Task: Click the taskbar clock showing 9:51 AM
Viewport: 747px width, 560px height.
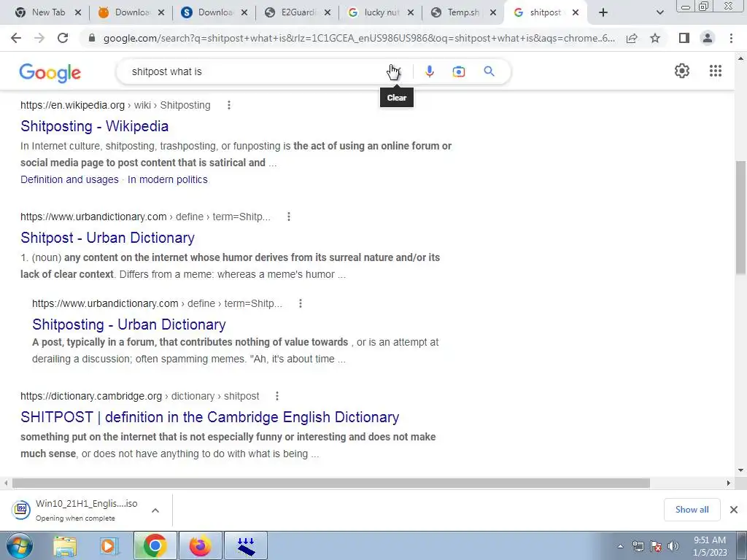Action: pos(710,546)
